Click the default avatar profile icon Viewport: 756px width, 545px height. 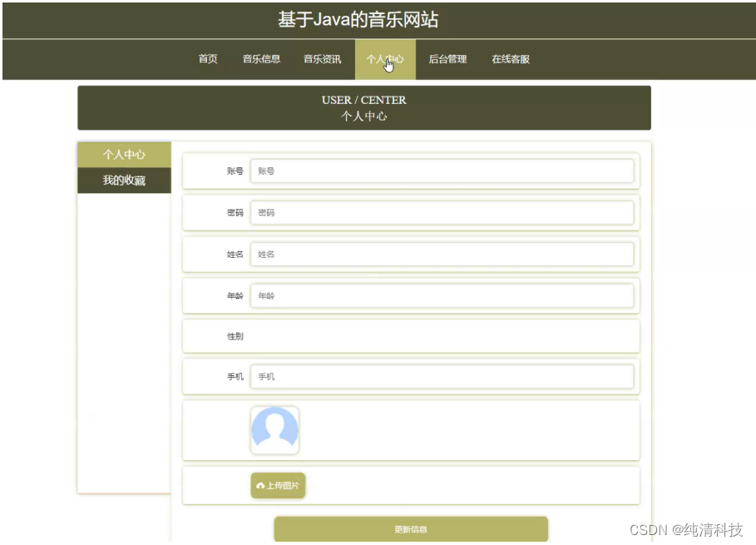coord(275,429)
